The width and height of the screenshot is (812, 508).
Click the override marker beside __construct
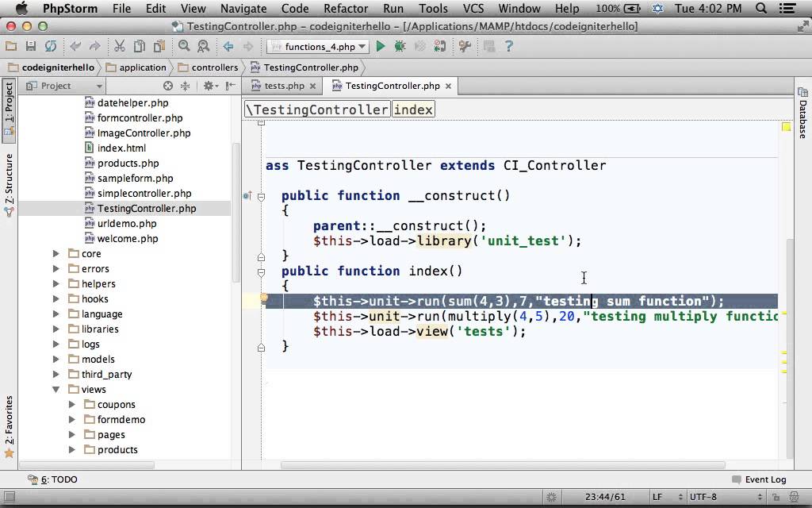point(247,196)
